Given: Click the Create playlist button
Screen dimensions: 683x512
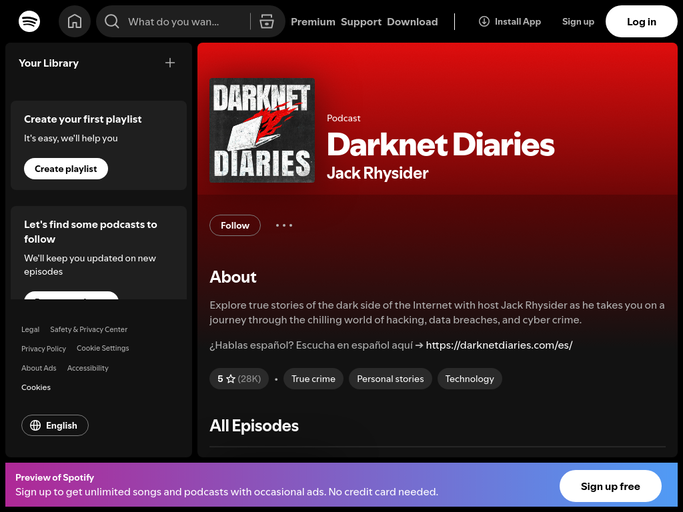Looking at the screenshot, I should point(66,169).
